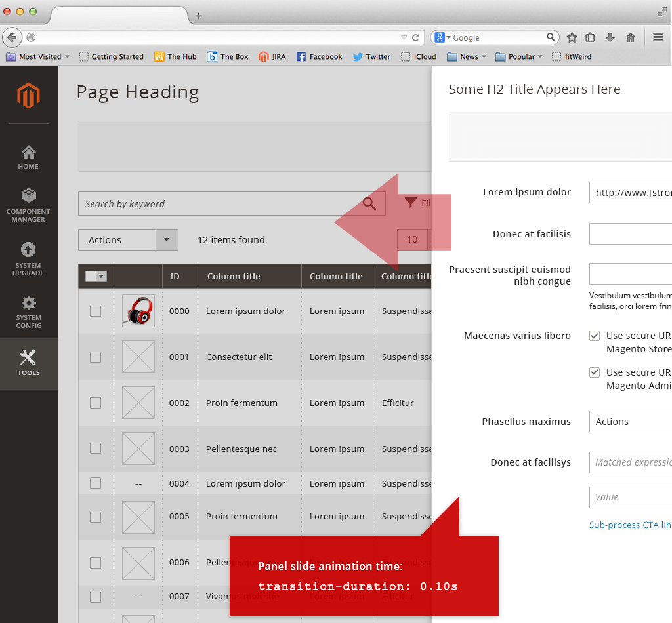Click the headphones product thumbnail

click(x=138, y=311)
